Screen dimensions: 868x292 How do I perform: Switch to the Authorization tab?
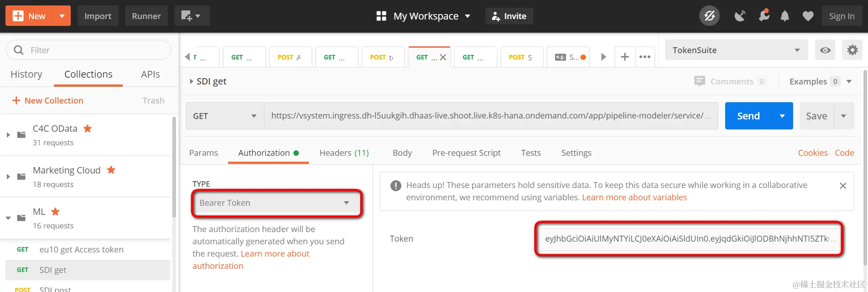(268, 153)
